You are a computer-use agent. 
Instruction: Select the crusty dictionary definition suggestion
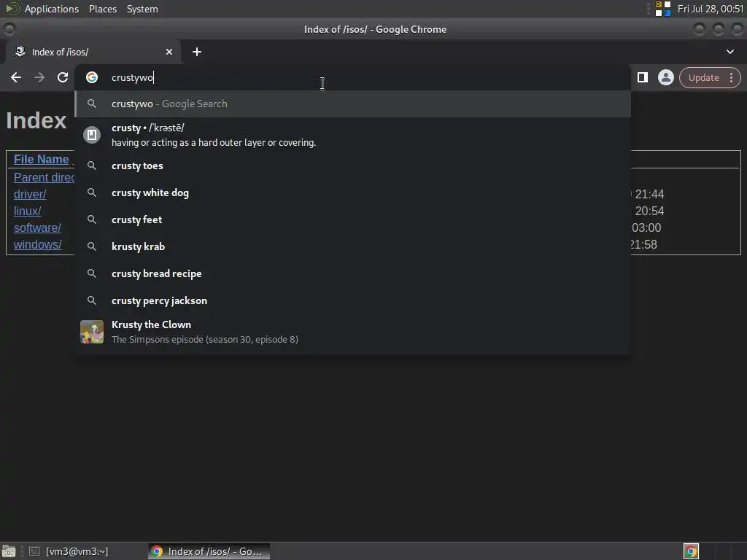pos(352,135)
